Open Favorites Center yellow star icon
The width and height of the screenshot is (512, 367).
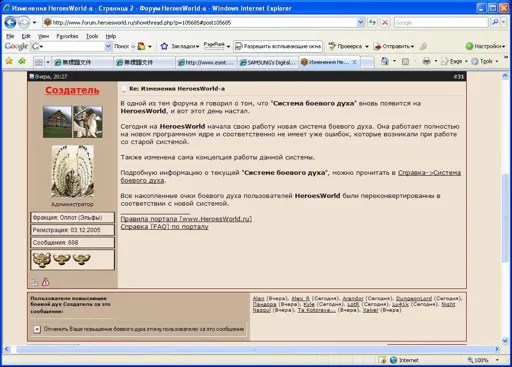(x=9, y=61)
